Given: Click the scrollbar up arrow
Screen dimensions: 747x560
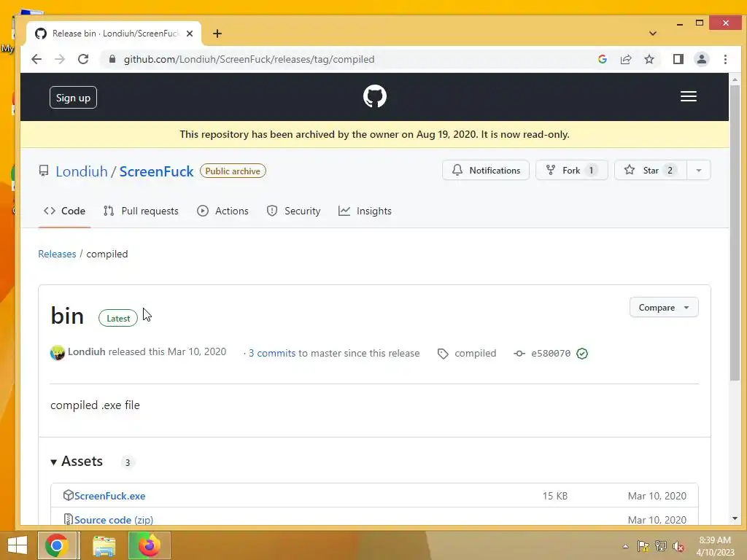Looking at the screenshot, I should pos(735,79).
